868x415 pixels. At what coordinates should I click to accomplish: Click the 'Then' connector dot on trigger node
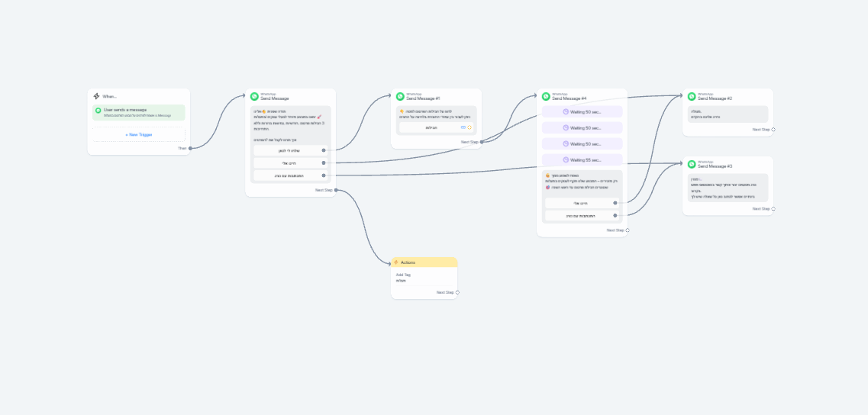tap(189, 148)
